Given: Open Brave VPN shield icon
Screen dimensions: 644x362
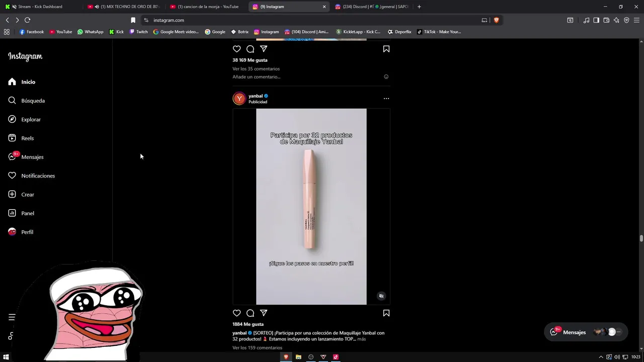Looking at the screenshot, I should click(626, 20).
